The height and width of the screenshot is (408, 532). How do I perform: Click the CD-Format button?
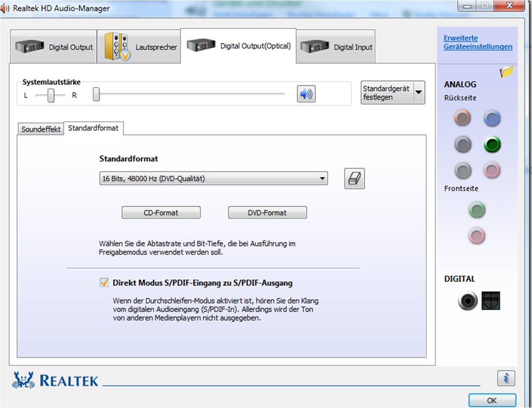161,212
